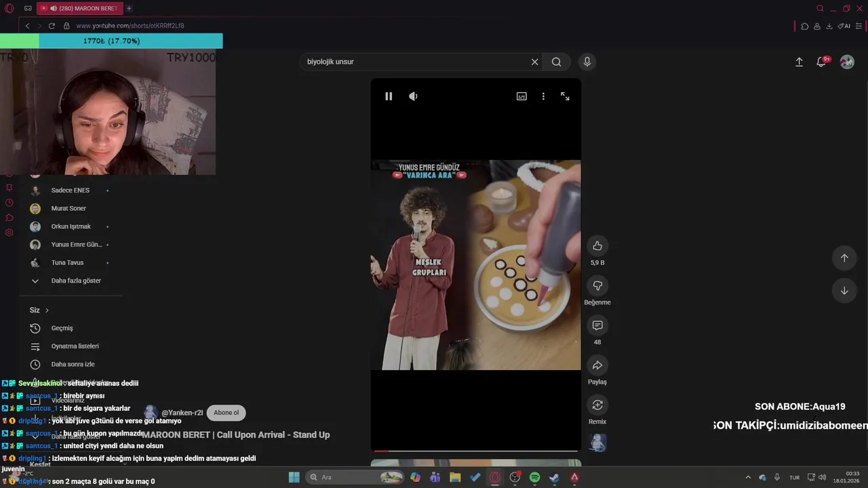Viewport: 868px width, 488px height.
Task: Show hidden system tray icons chevron
Action: pos(748,477)
